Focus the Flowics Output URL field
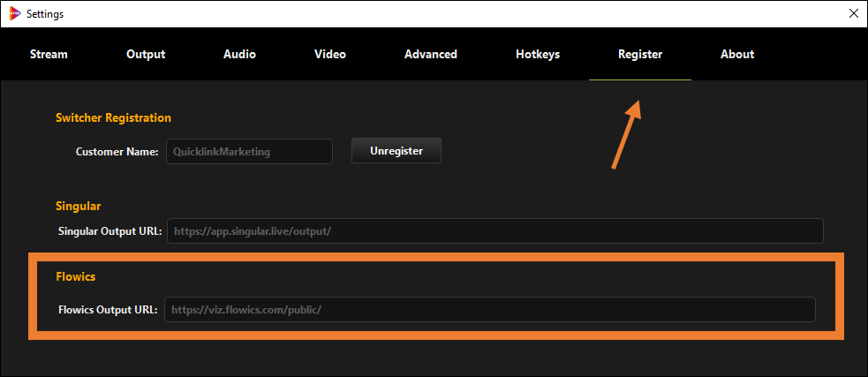868x377 pixels. [x=490, y=310]
